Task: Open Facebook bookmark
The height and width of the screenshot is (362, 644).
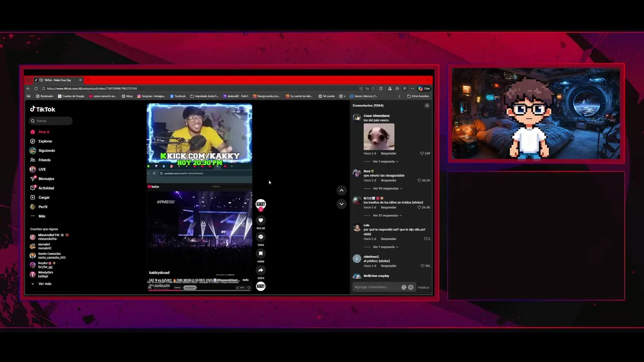Action: [x=178, y=96]
